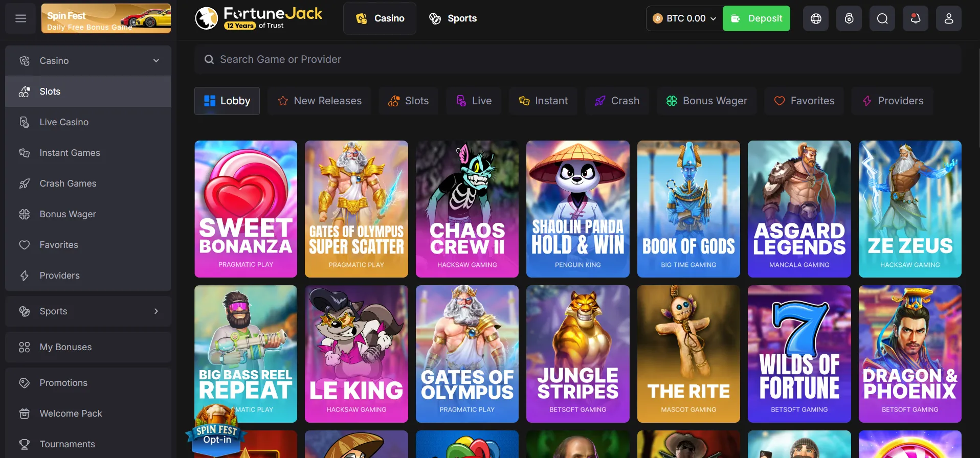
Task: Click the Slots icon in sidebar
Action: (24, 91)
